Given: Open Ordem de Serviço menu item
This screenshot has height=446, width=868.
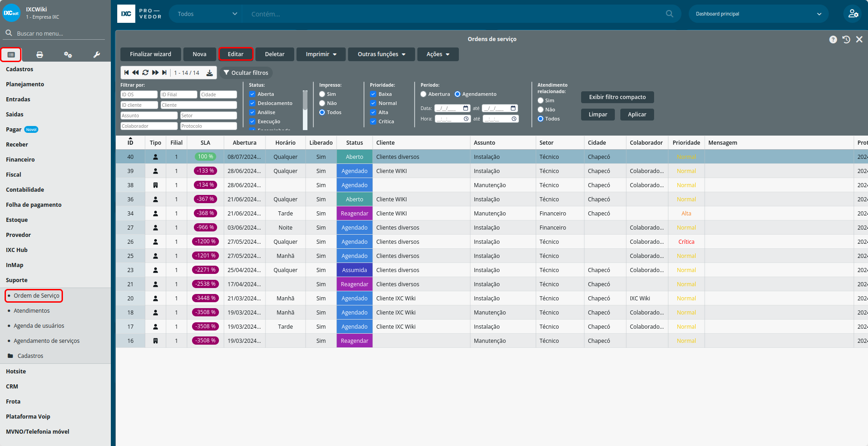Looking at the screenshot, I should point(36,295).
